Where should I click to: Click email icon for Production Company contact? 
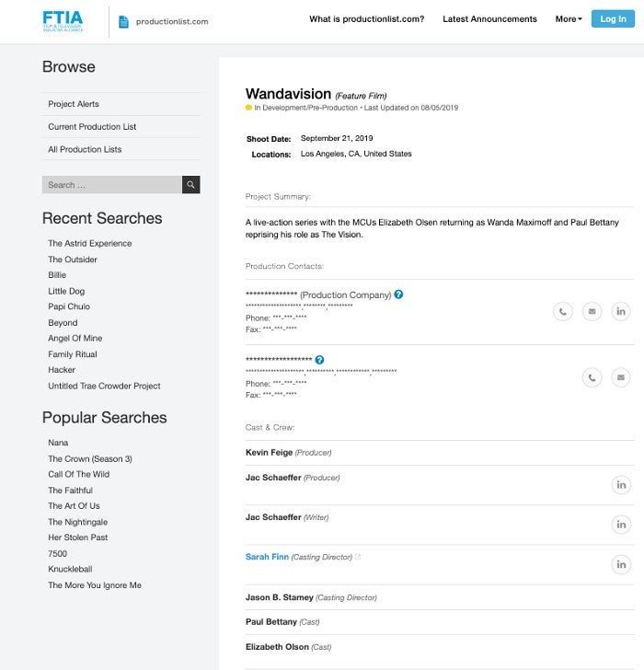point(592,311)
